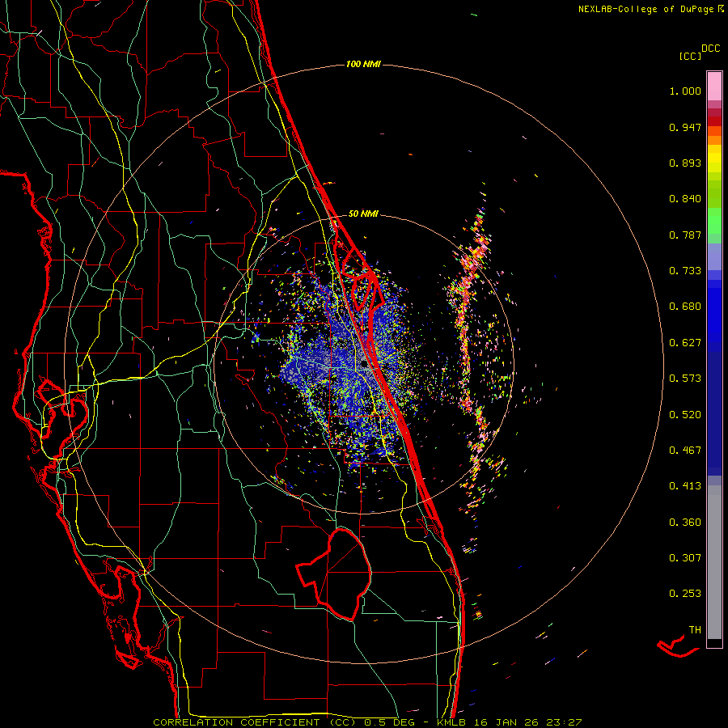Click the 0.413 scale value
728x728 pixels.
[x=685, y=486]
